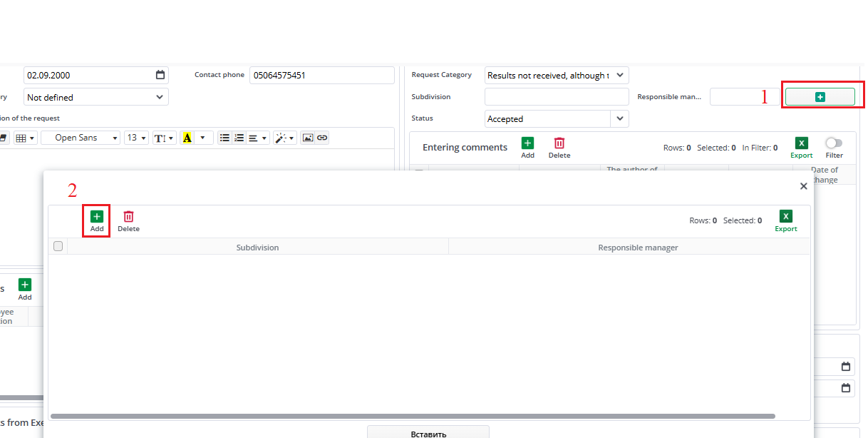Viewport: 868px width, 438px height.
Task: Add a comment in Entering comments panel
Action: [x=527, y=148]
